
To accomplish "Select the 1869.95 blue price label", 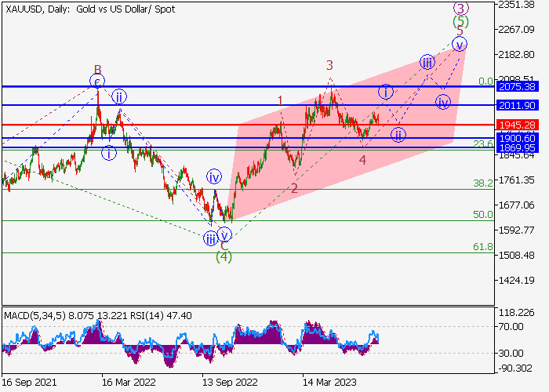I will point(517,147).
